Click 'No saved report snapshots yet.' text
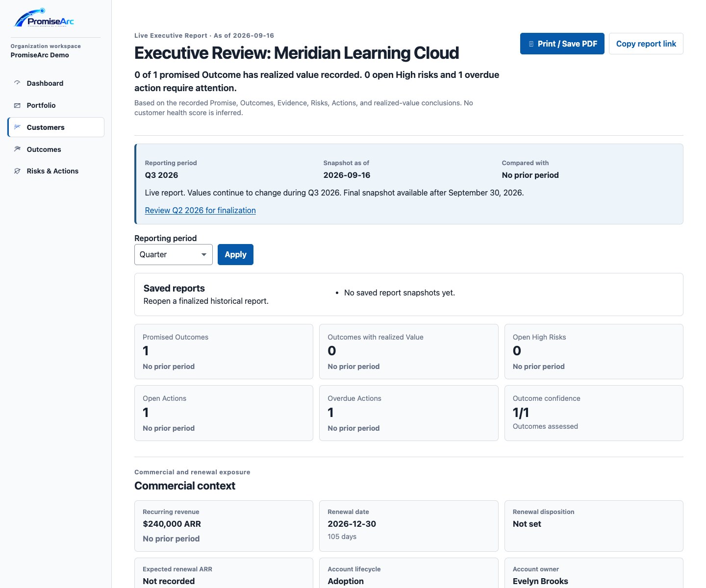Screen dimensions: 706x588 (400, 293)
